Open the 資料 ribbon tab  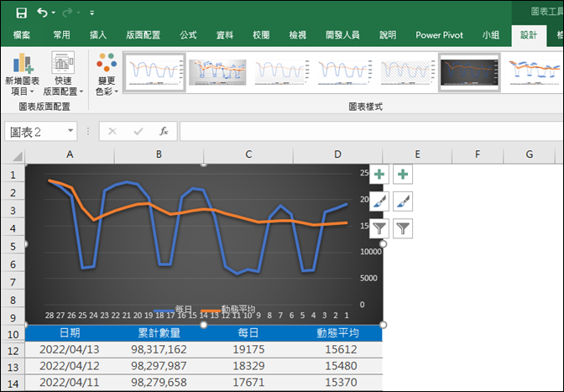point(225,35)
